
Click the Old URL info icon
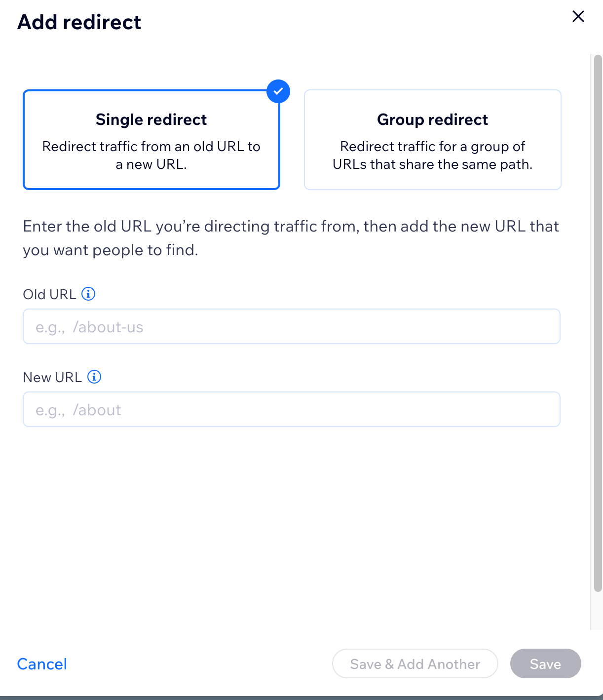88,294
